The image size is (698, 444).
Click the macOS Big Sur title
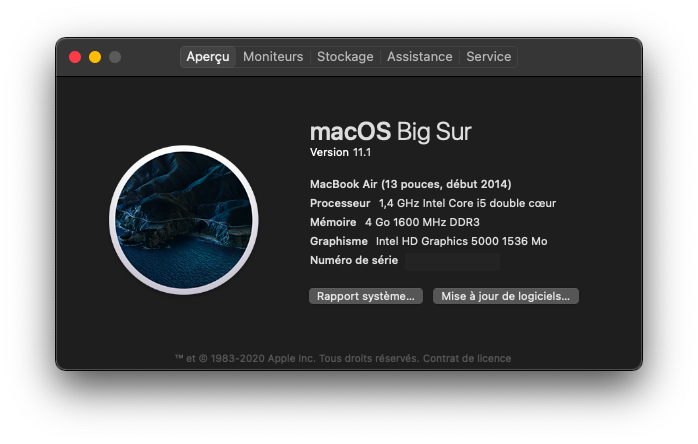(390, 132)
